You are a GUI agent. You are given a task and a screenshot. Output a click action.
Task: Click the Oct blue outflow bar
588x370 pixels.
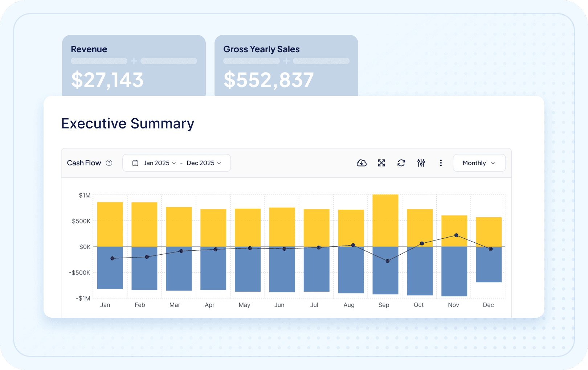420,271
